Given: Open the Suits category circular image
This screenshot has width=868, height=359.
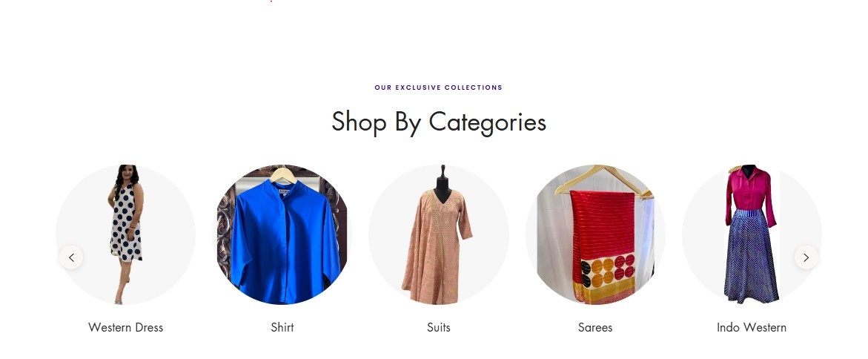Looking at the screenshot, I should coord(438,234).
